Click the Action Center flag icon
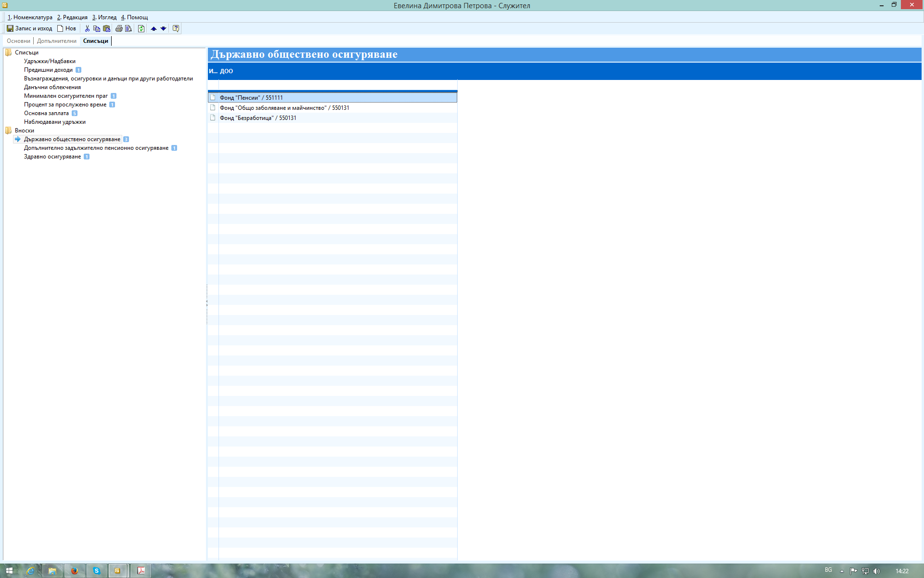The image size is (924, 578). [x=853, y=571]
